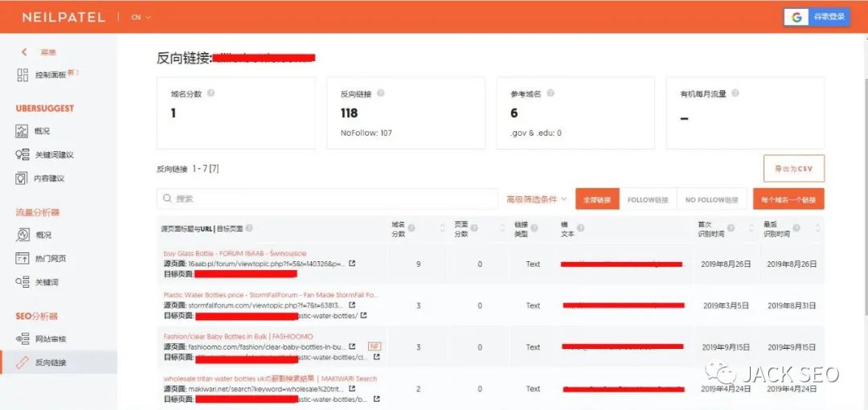The image size is (868, 410).
Task: Open the CN language dropdown
Action: click(x=141, y=17)
